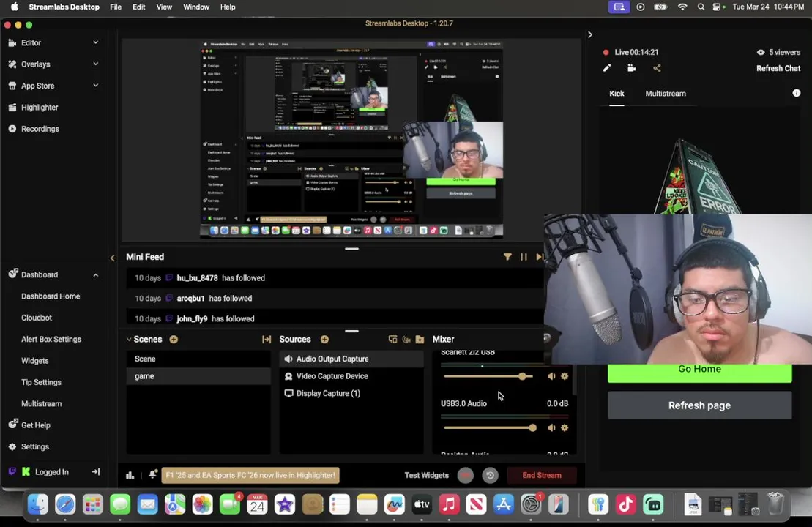Expand the Editor chevron

point(96,42)
